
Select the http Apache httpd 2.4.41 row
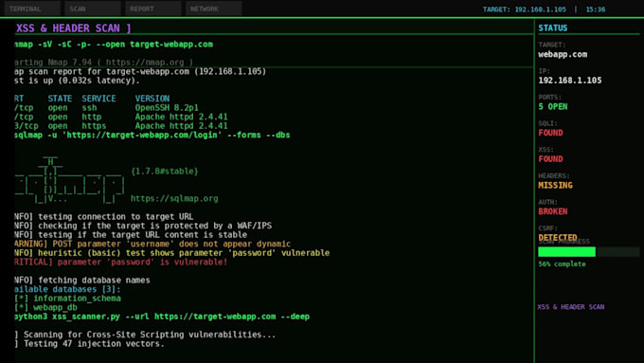(121, 117)
